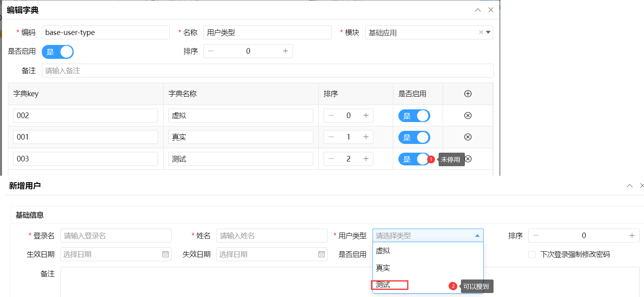This screenshot has height=297, width=644.
Task: Increase the dictionary 排序 value
Action: point(285,51)
